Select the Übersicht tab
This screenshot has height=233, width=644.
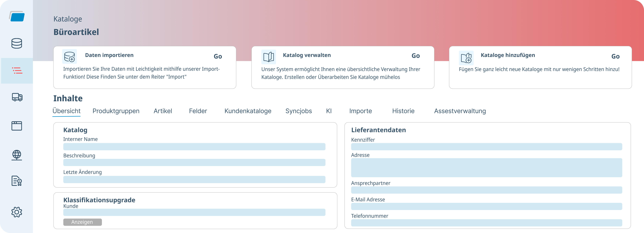point(67,111)
